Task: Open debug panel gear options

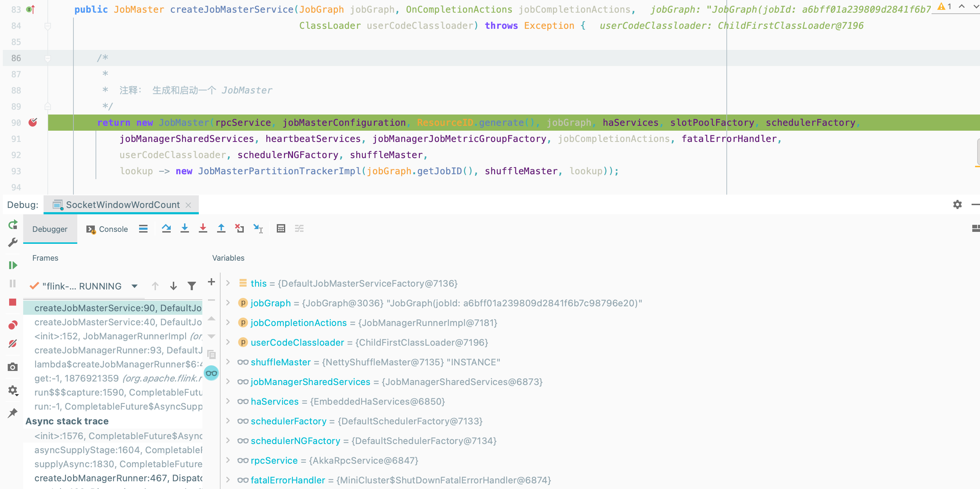Action: pyautogui.click(x=957, y=205)
